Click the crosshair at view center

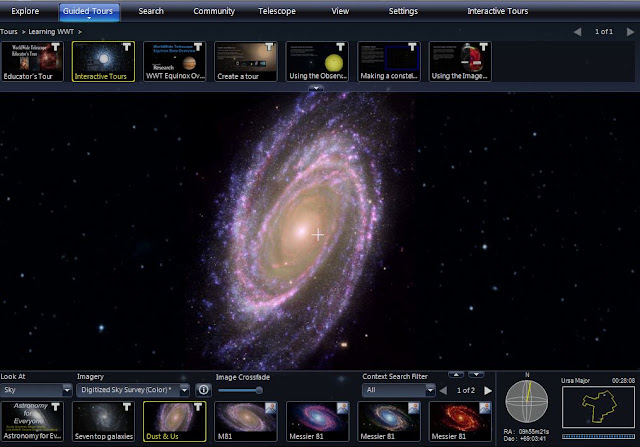coord(318,235)
